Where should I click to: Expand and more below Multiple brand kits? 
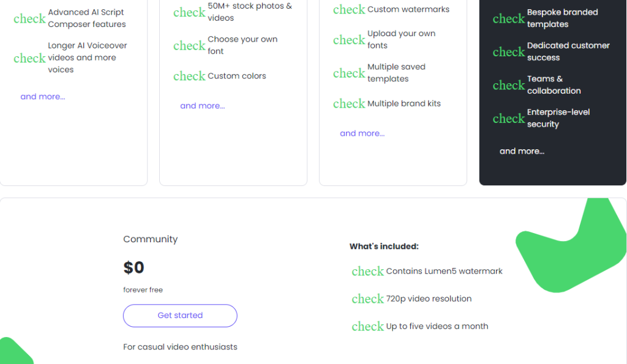pyautogui.click(x=362, y=133)
